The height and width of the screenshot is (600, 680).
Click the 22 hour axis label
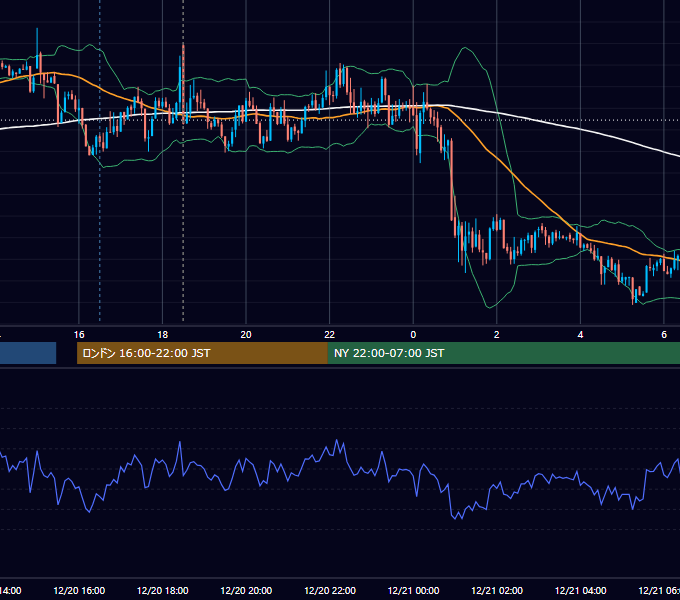tap(330, 334)
